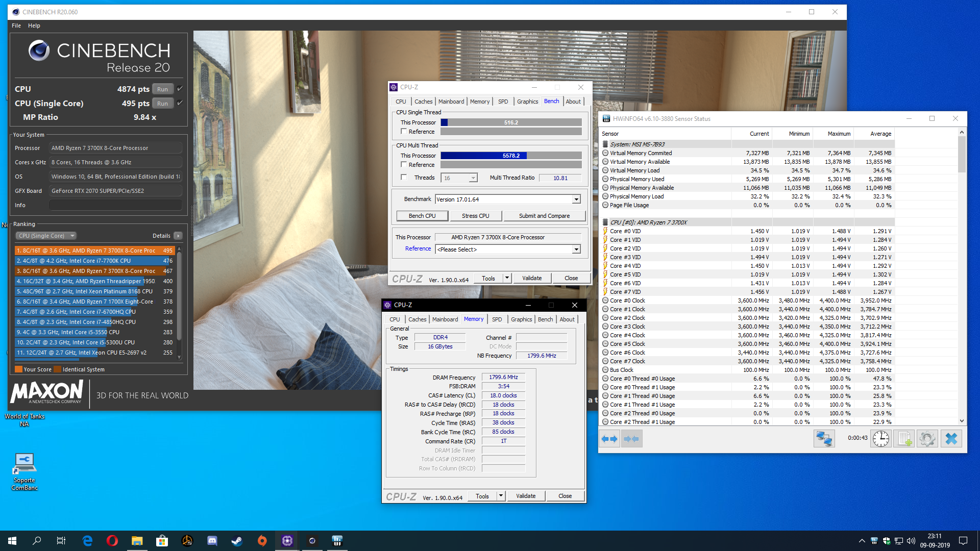Click the Cinebench Info input field
Screen dimensions: 980x551
tap(115, 205)
